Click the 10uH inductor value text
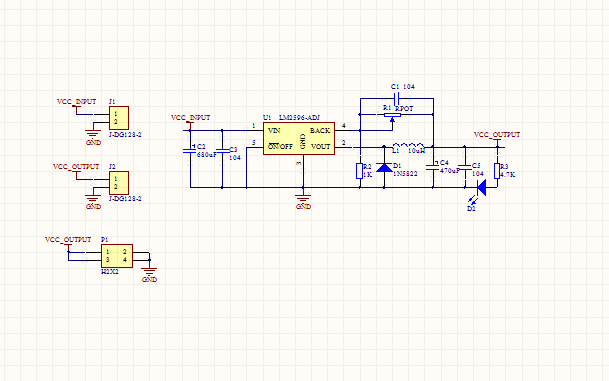 pos(416,151)
